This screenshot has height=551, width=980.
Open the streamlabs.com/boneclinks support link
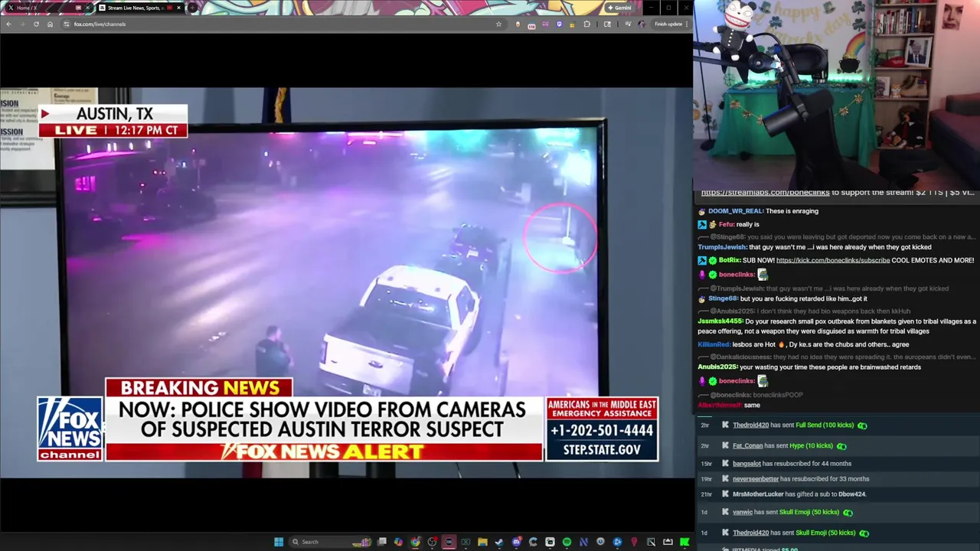click(x=765, y=192)
